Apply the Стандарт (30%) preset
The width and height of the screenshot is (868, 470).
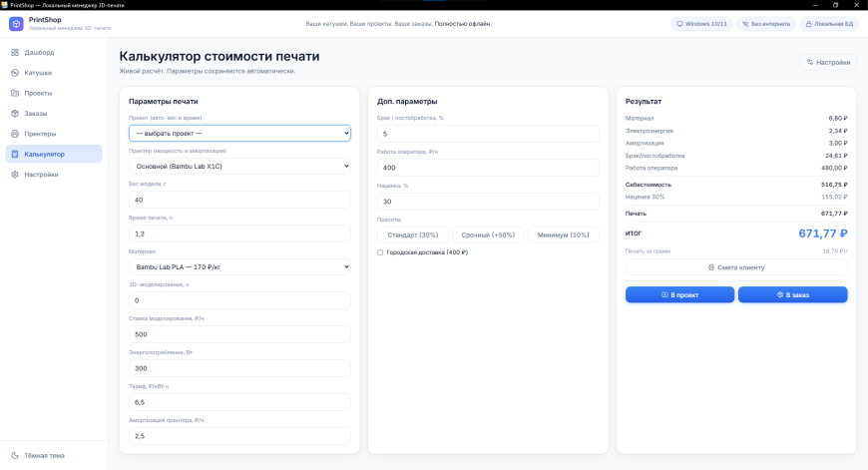[x=413, y=235]
